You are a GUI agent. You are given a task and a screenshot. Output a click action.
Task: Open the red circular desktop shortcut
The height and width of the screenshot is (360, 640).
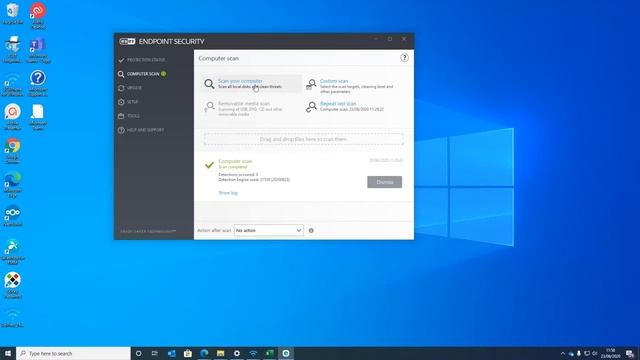38,15
